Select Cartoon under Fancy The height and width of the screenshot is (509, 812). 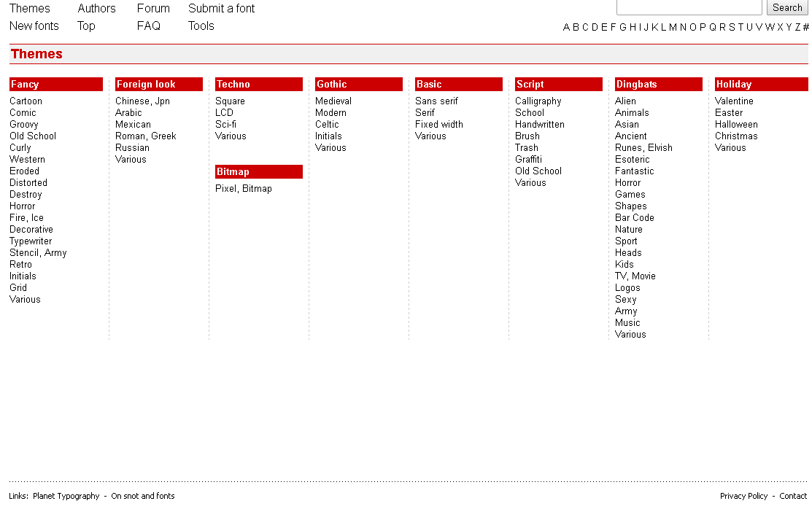pos(26,101)
